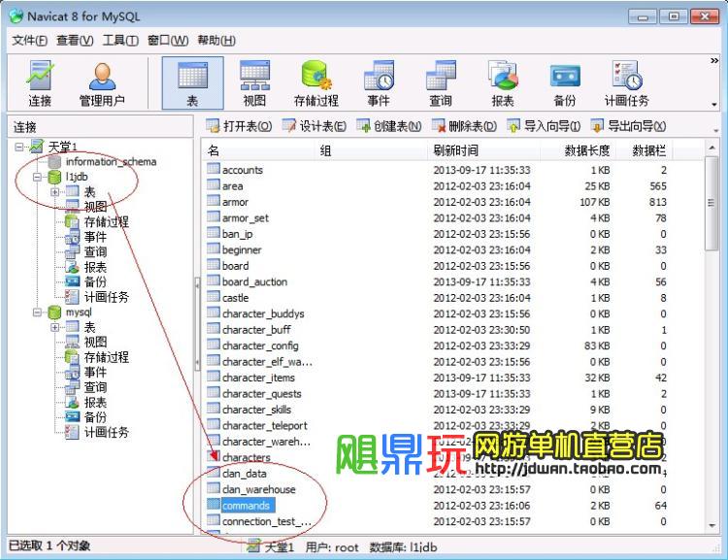Open the Tools (工具) menu

[x=120, y=41]
